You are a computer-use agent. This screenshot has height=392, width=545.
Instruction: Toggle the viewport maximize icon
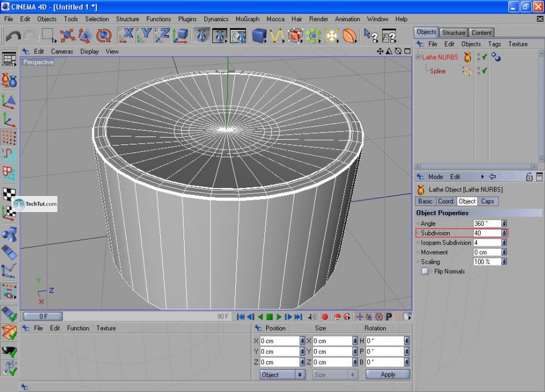(407, 52)
